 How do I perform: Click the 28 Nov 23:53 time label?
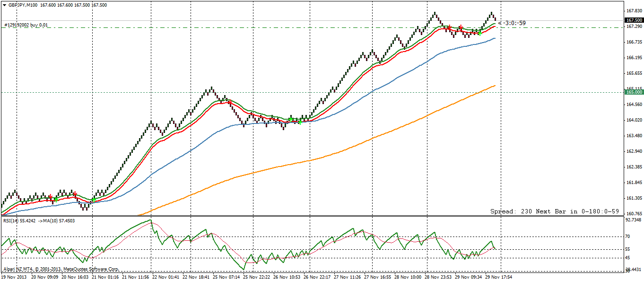[x=438, y=277]
